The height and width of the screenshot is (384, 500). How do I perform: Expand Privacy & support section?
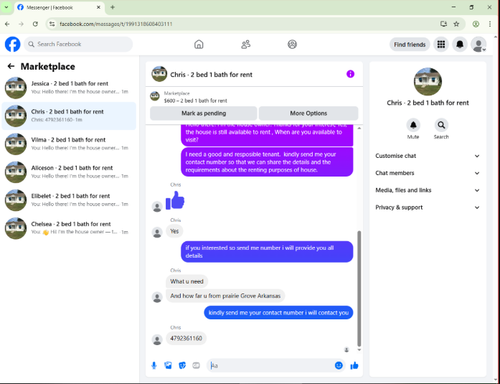pos(428,207)
